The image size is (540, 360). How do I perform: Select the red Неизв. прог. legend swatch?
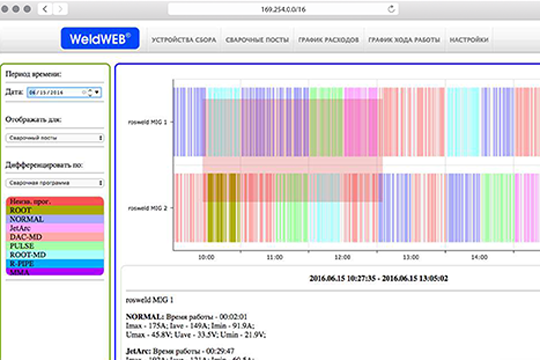click(55, 201)
